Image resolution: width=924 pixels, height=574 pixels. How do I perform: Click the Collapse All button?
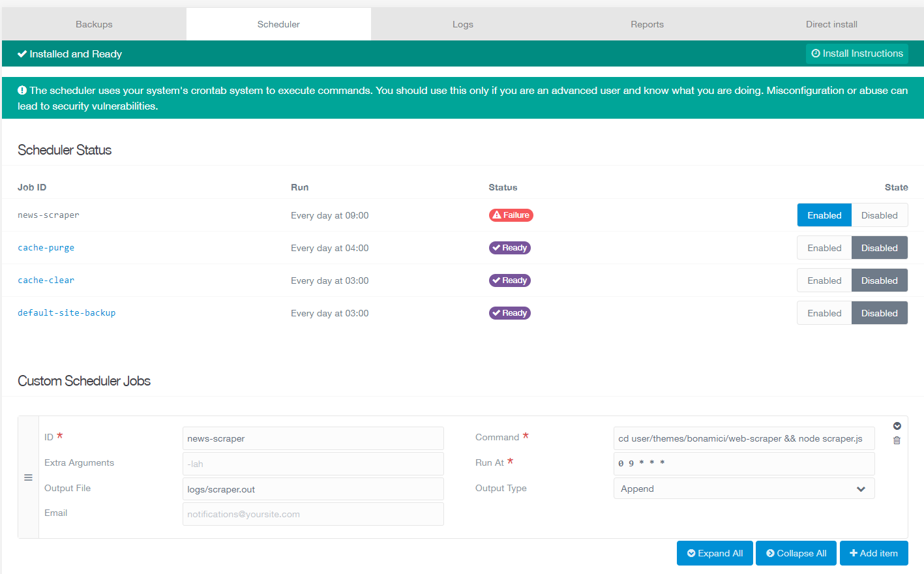point(796,553)
